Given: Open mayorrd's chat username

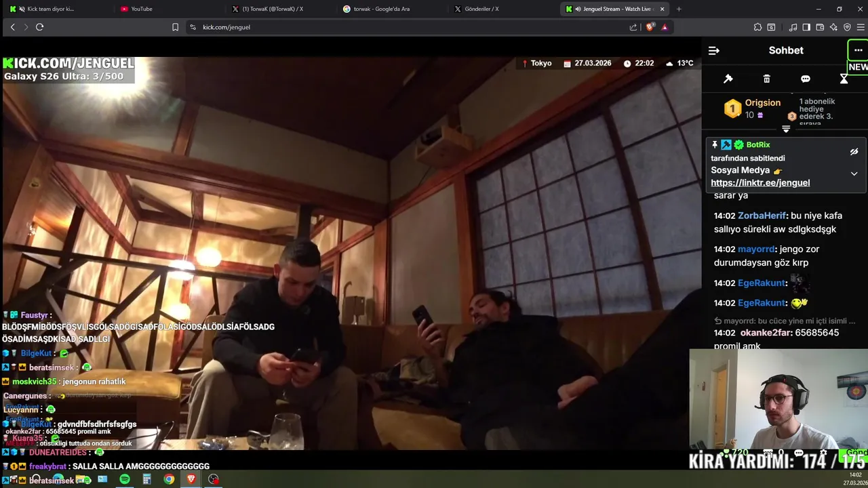Looking at the screenshot, I should (x=756, y=249).
